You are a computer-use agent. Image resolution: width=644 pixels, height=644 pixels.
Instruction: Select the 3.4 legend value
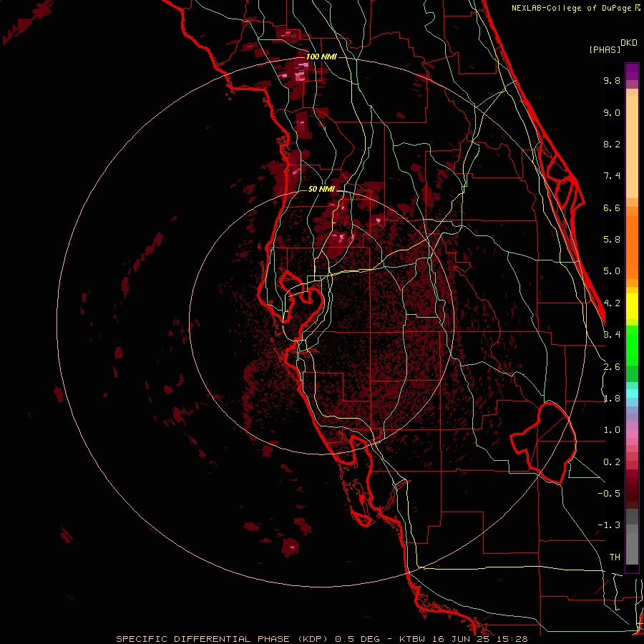612,335
